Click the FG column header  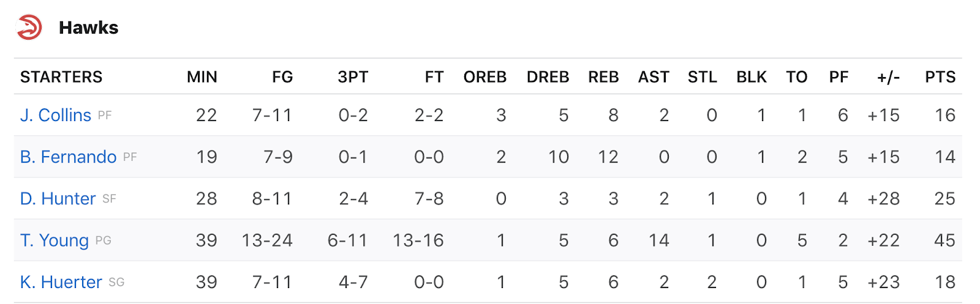click(282, 77)
